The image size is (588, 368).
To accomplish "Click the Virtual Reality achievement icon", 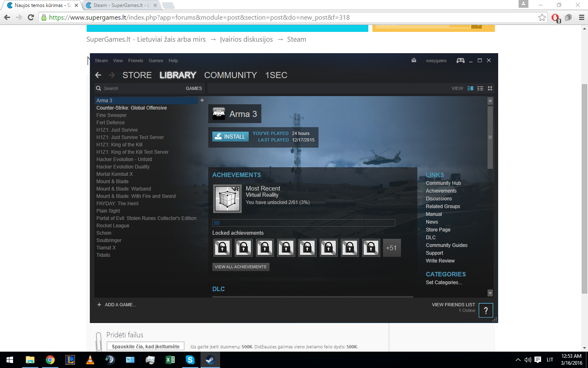I will (x=227, y=199).
